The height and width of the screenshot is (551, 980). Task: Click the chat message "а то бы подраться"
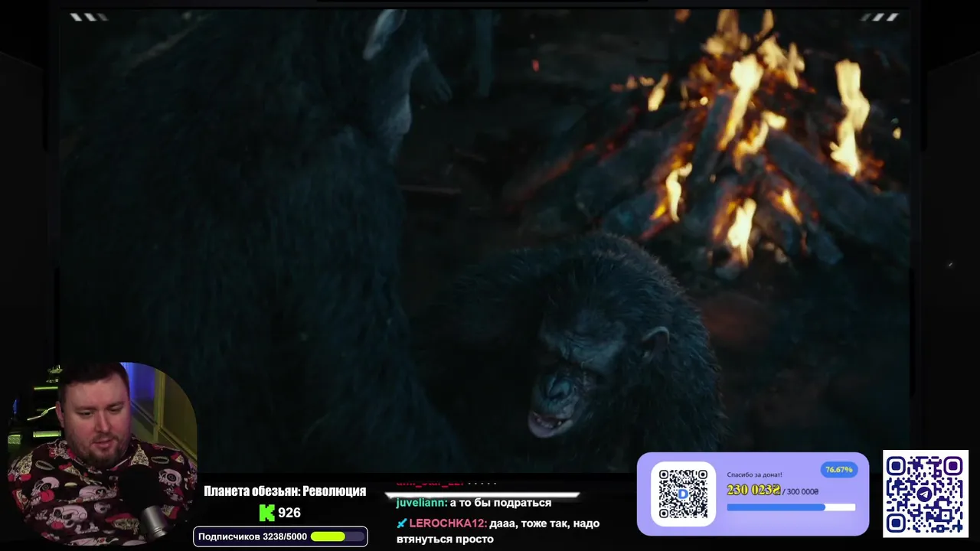pos(501,503)
